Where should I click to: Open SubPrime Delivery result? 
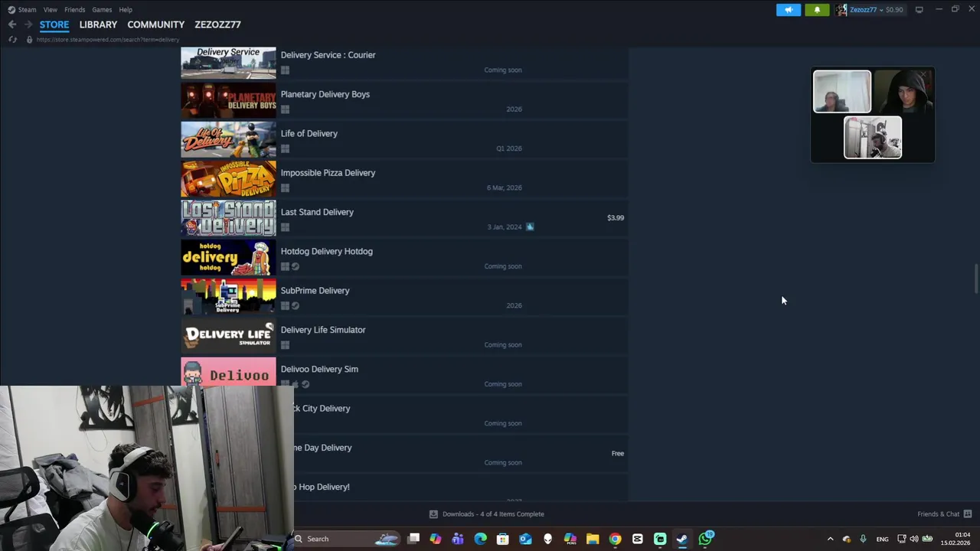[x=404, y=296]
